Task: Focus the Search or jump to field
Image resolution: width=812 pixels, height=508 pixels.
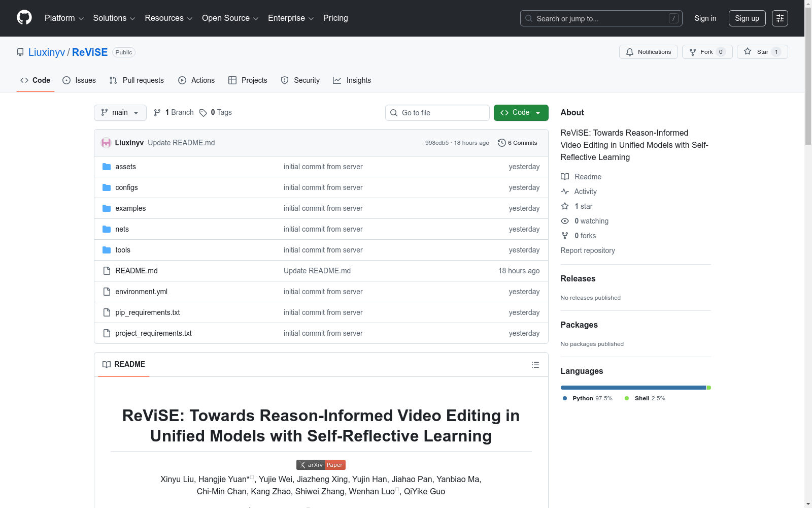Action: [601, 18]
